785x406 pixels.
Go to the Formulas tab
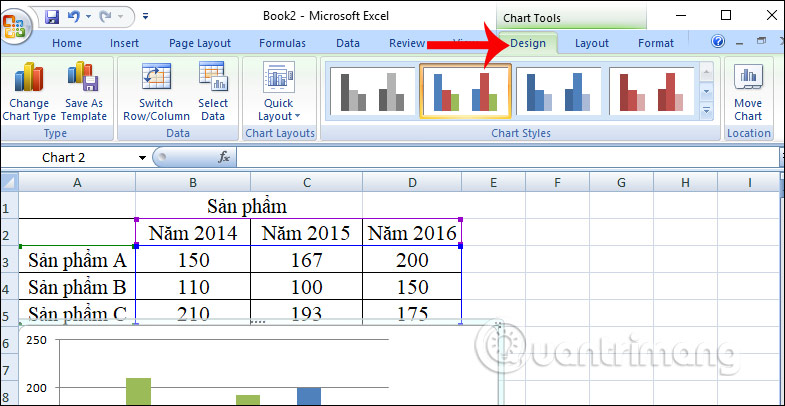tap(282, 44)
